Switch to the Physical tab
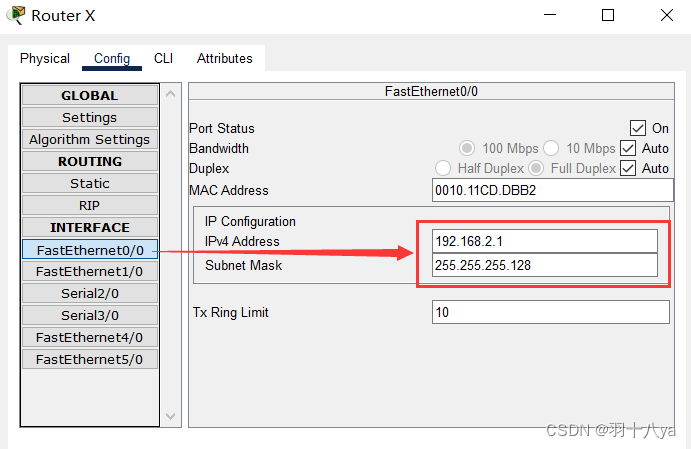Screen dimensions: 691x449 (x=45, y=58)
